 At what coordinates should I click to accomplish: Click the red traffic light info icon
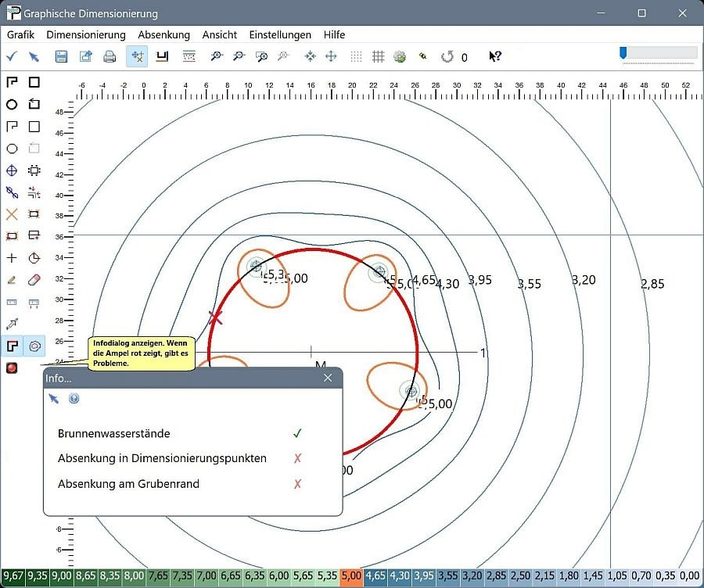point(12,368)
